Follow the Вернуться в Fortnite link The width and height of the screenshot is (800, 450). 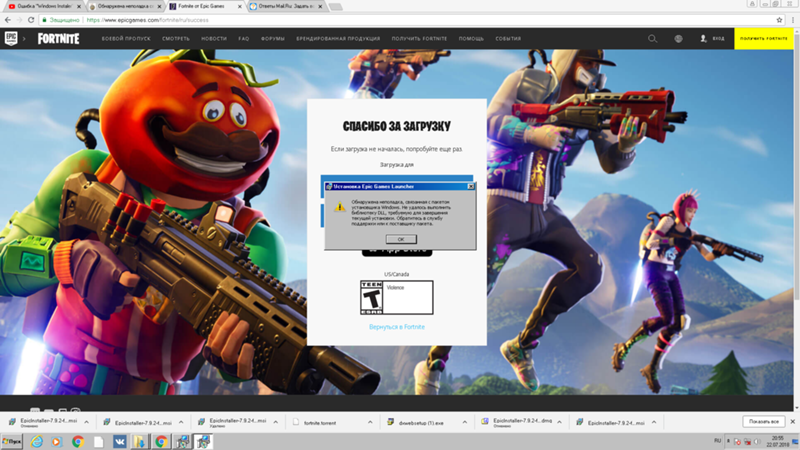396,327
